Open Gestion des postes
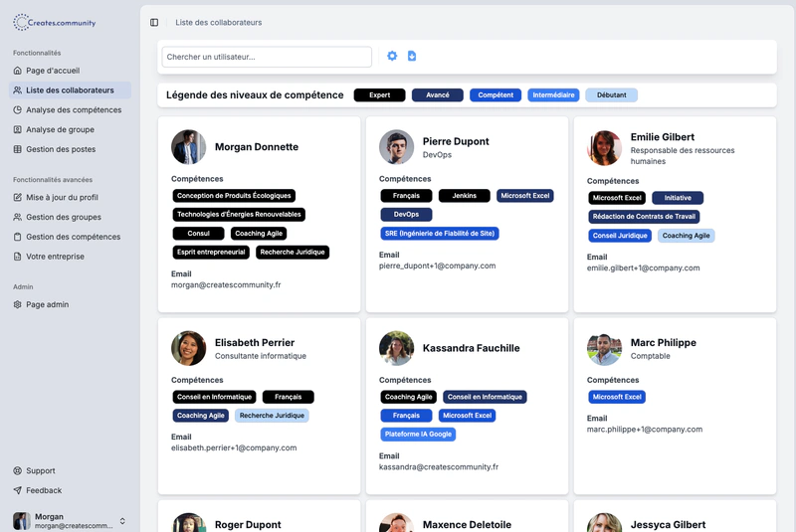796x532 pixels. coord(61,149)
